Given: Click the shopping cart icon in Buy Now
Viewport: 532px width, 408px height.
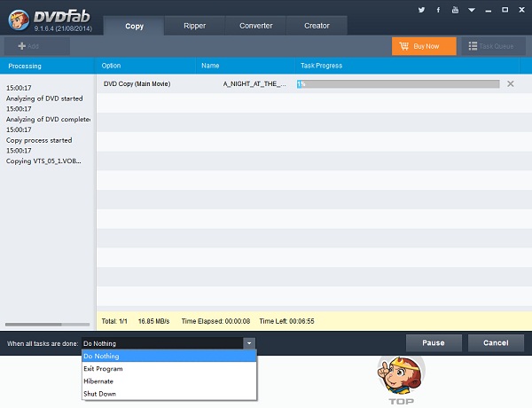Looking at the screenshot, I should point(403,46).
